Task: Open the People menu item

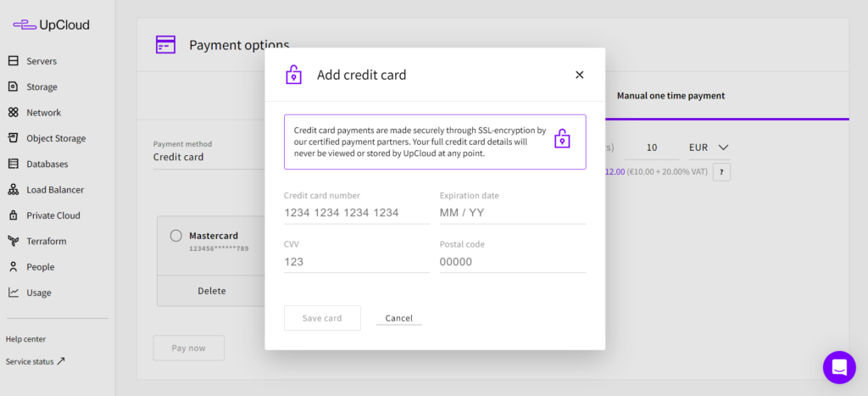Action: pos(40,267)
